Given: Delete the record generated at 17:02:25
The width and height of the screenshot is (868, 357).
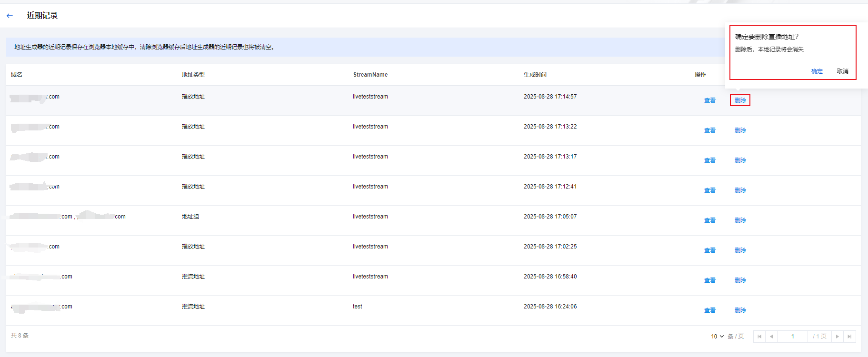Looking at the screenshot, I should pyautogui.click(x=740, y=250).
